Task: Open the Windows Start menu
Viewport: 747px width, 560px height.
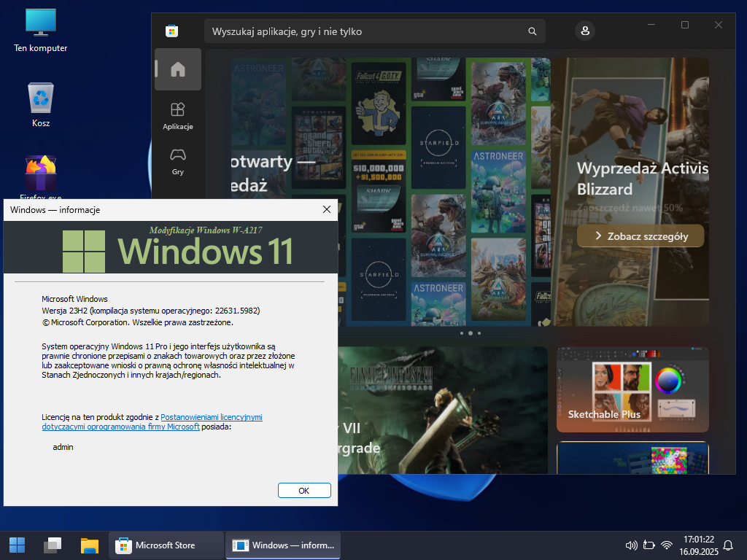Action: point(17,545)
